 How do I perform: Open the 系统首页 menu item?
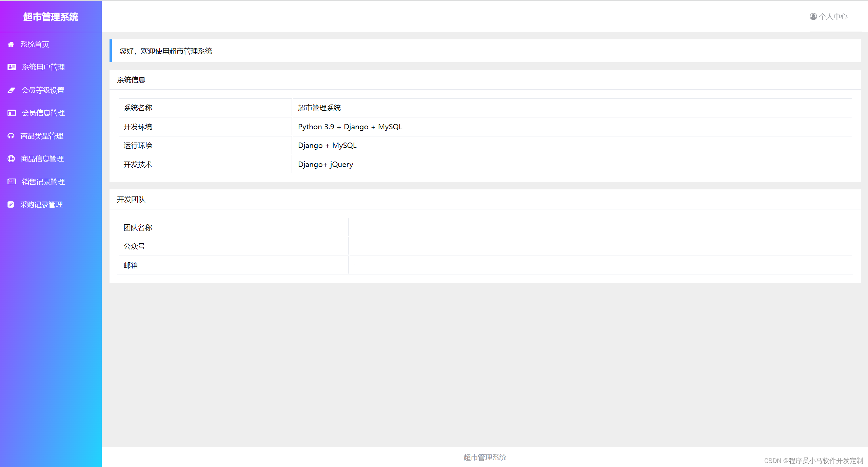35,44
